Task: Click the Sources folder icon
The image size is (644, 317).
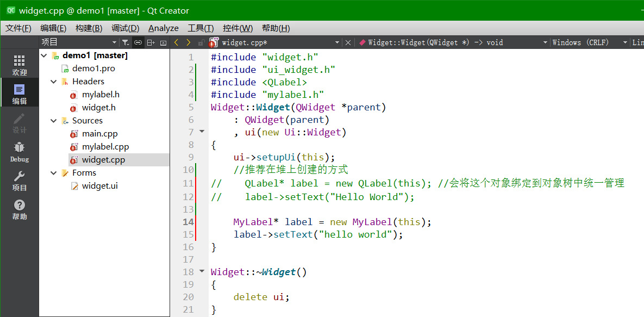Action: pos(65,121)
